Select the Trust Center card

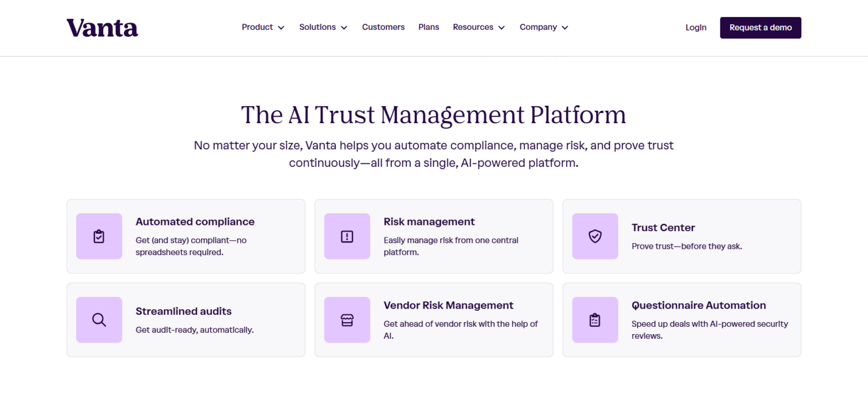(x=682, y=236)
